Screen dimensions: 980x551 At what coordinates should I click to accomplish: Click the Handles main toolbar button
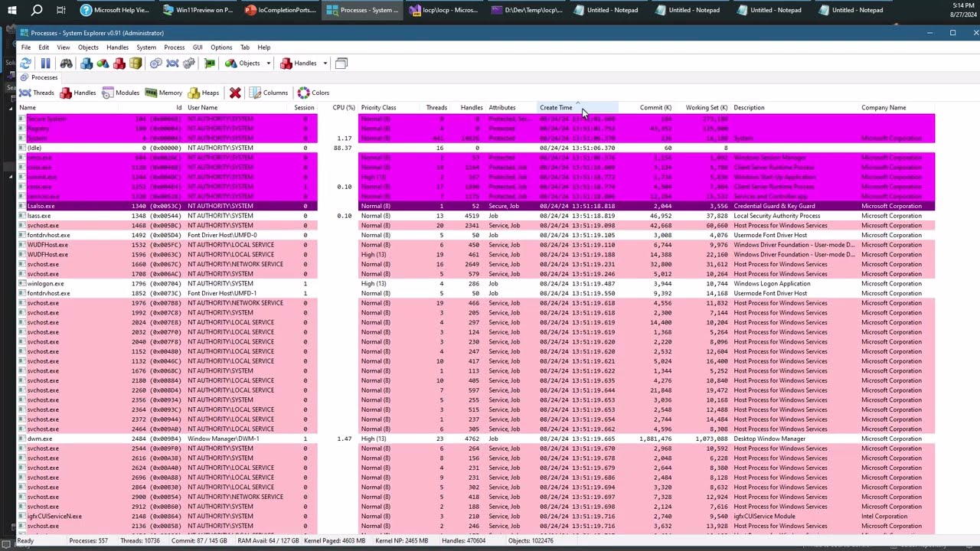pos(299,64)
